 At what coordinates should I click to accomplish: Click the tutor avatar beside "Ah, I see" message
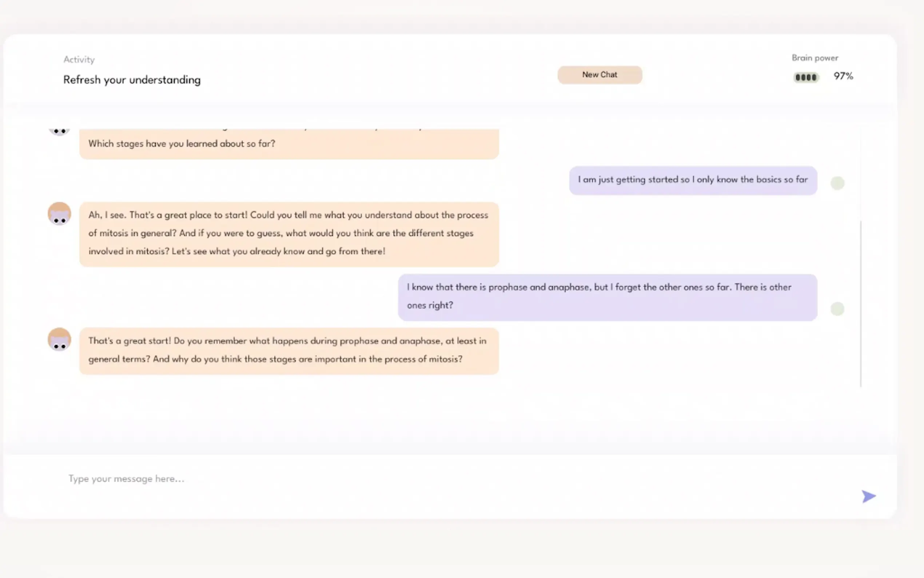click(59, 214)
